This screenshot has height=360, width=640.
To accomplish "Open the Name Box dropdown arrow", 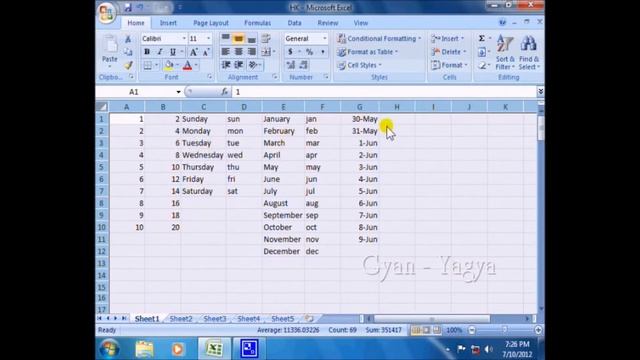I will pyautogui.click(x=178, y=92).
